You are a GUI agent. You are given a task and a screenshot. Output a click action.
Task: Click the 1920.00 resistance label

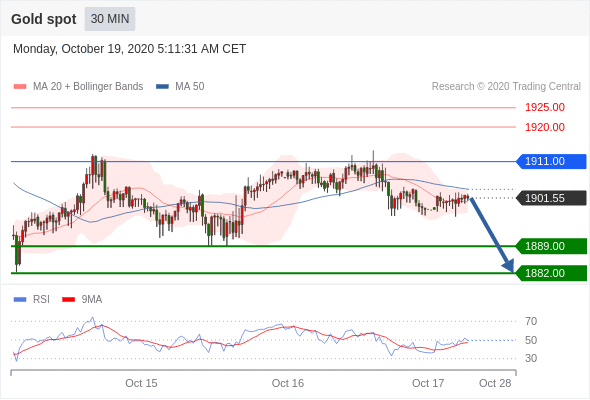(x=545, y=127)
